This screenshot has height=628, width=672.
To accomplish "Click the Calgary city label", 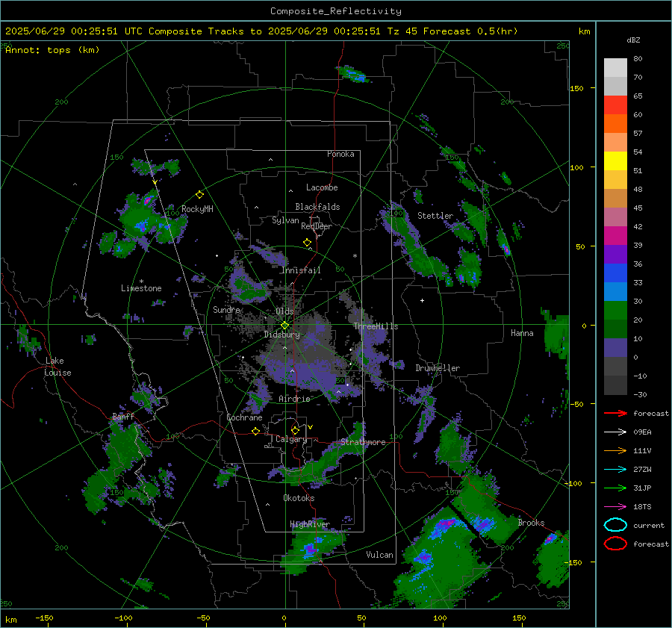I will click(x=291, y=439).
